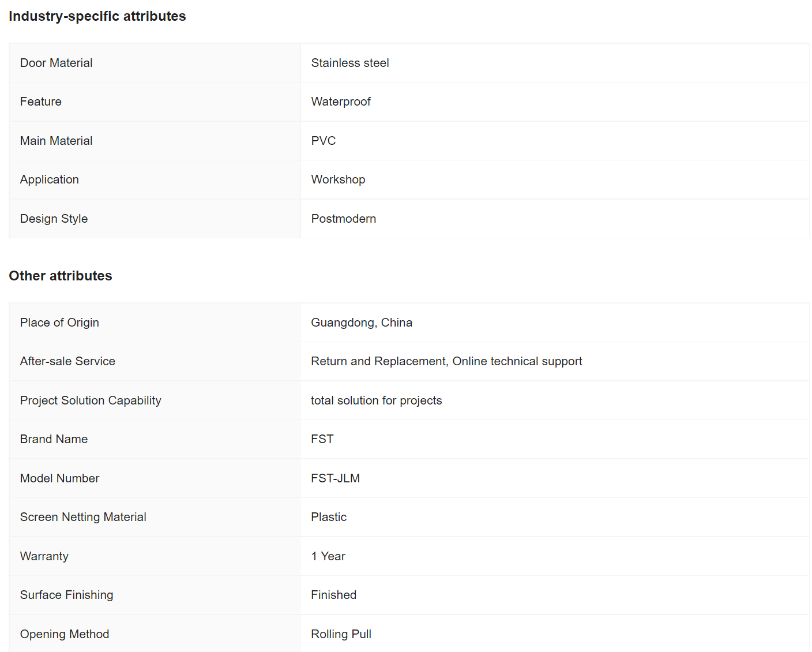Select the Waterproof feature value

point(341,102)
